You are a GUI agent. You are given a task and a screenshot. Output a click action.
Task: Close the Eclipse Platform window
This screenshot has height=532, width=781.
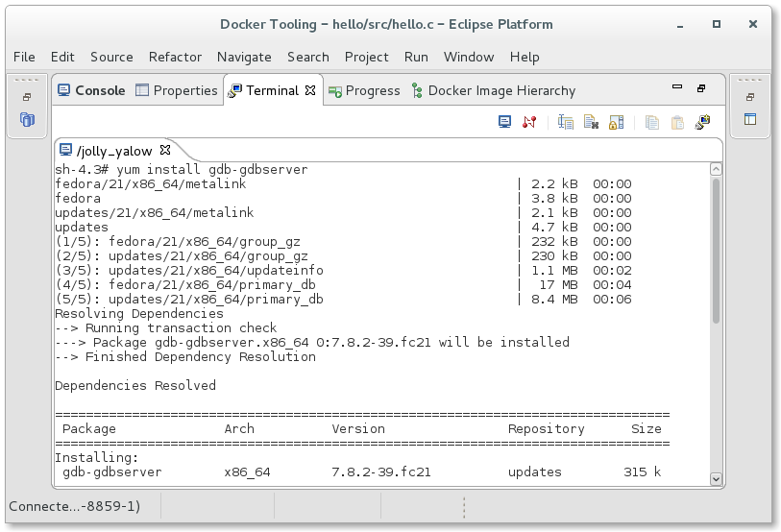[x=753, y=24]
